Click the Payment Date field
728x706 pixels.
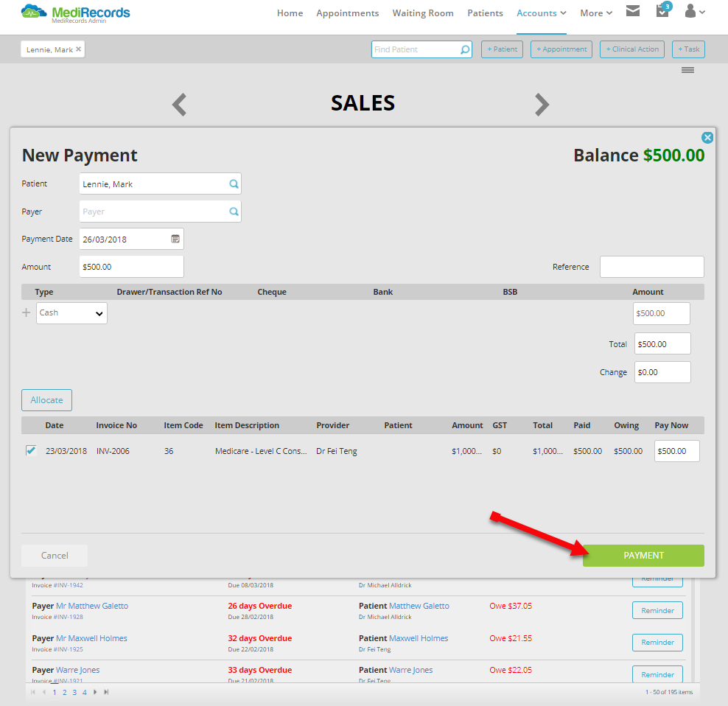[131, 239]
